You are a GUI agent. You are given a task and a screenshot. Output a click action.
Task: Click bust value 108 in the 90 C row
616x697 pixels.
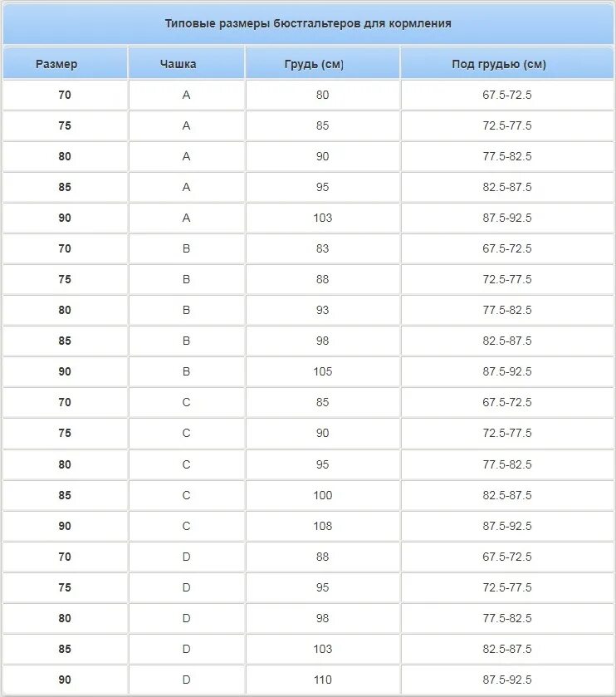pos(322,526)
